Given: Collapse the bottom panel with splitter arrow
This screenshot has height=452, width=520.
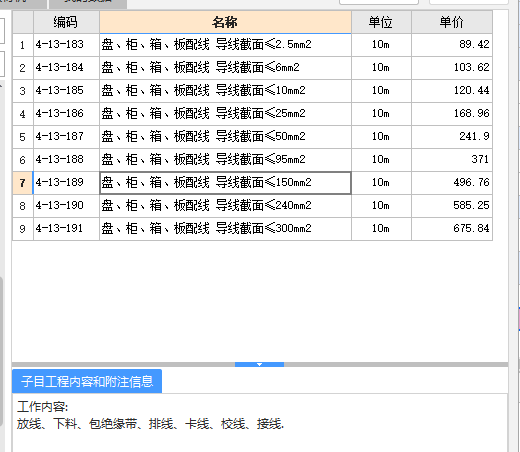Looking at the screenshot, I should click(x=259, y=364).
